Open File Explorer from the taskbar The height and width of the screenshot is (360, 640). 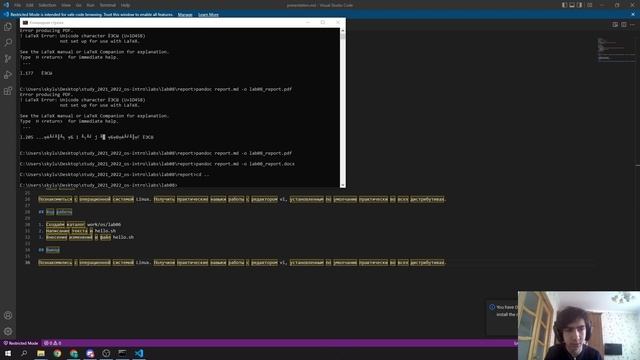[41, 353]
